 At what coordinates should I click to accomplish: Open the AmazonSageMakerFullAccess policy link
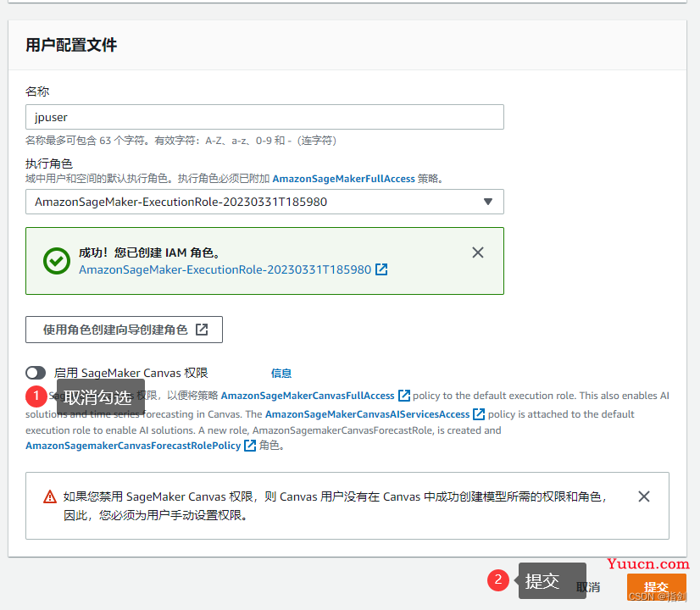coord(343,179)
